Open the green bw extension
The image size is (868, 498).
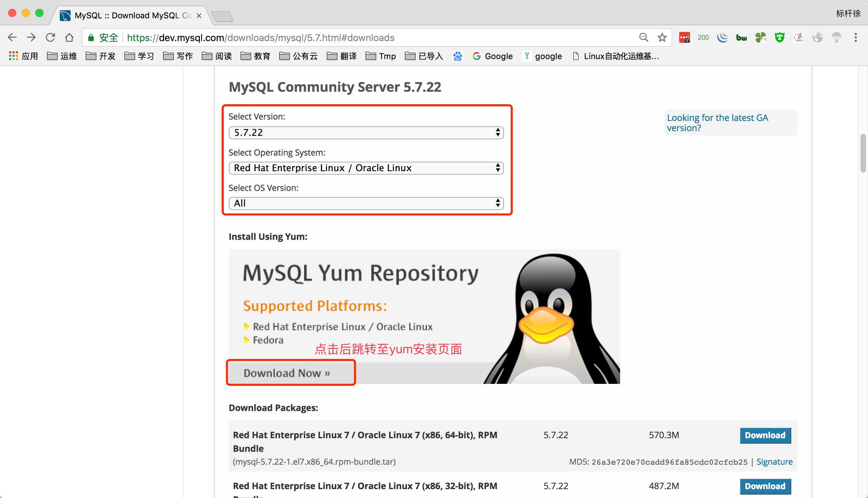point(741,37)
